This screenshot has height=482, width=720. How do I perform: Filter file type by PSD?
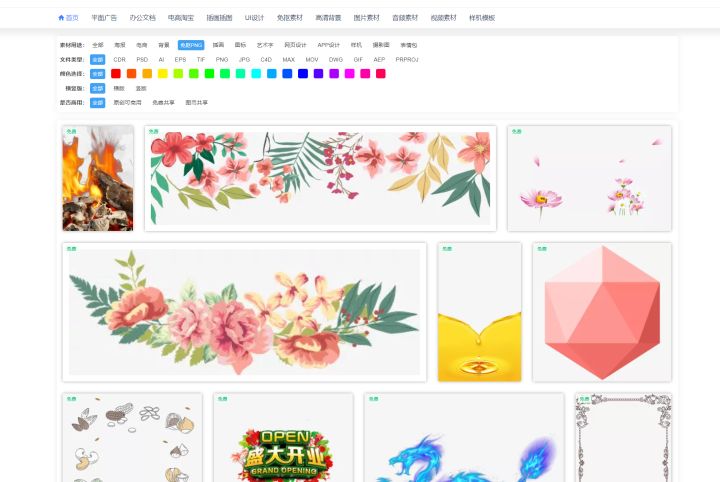142,60
